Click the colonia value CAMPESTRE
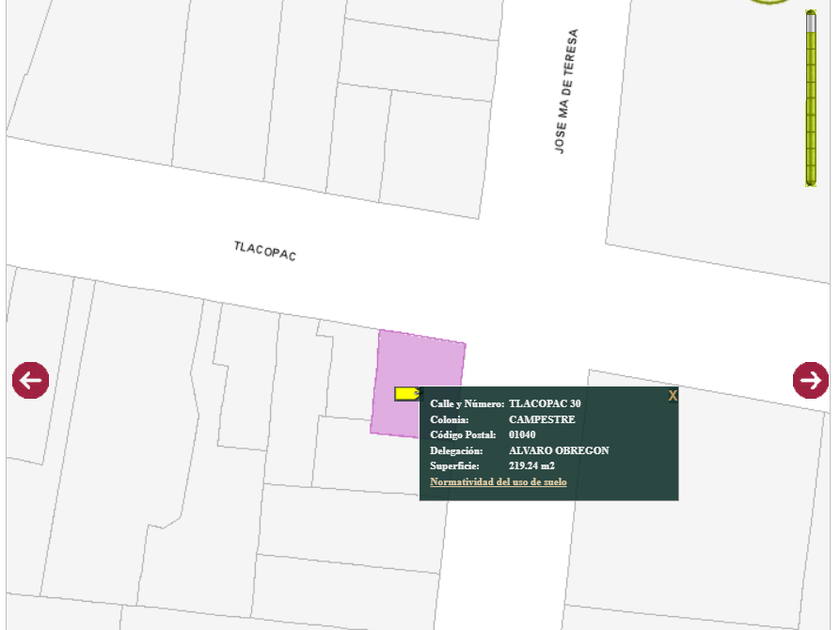 point(542,419)
